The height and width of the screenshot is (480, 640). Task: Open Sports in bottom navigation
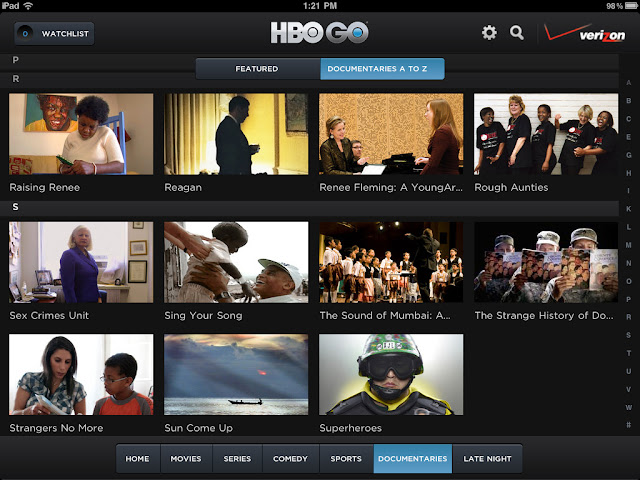tap(346, 458)
